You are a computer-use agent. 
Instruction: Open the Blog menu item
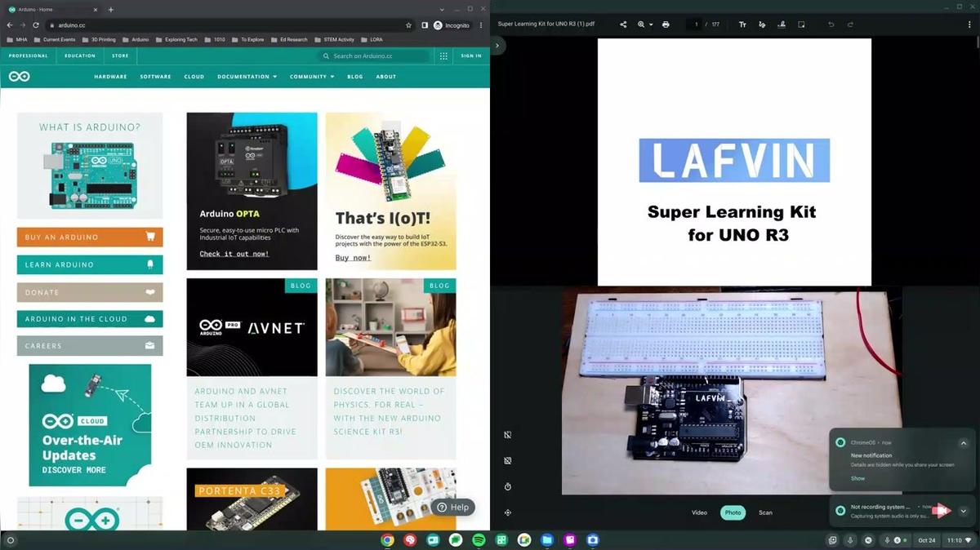pyautogui.click(x=354, y=77)
